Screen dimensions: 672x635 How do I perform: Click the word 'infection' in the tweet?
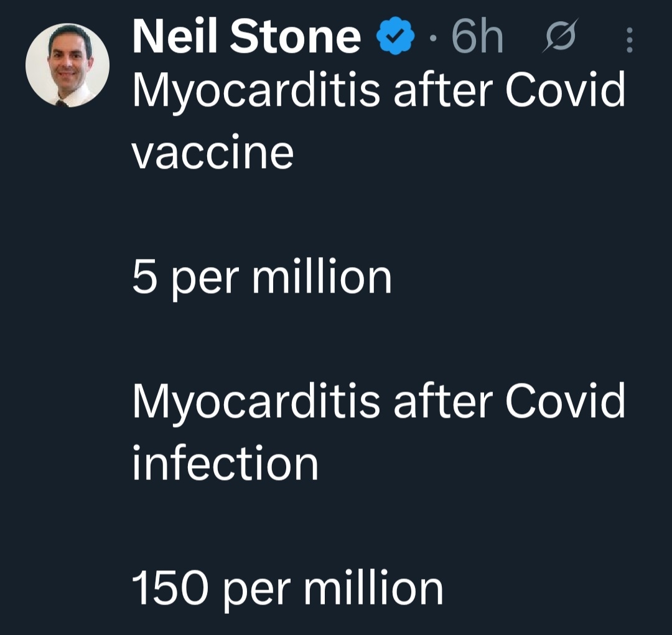click(x=225, y=464)
